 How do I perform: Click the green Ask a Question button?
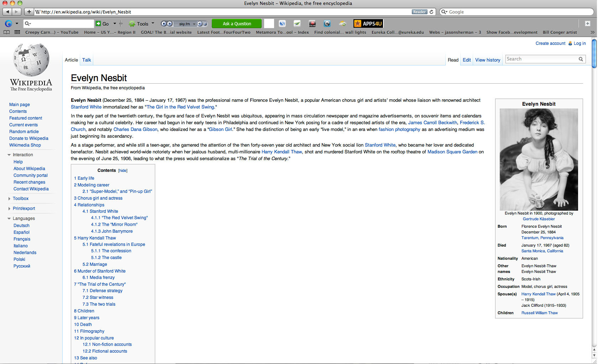coord(237,24)
